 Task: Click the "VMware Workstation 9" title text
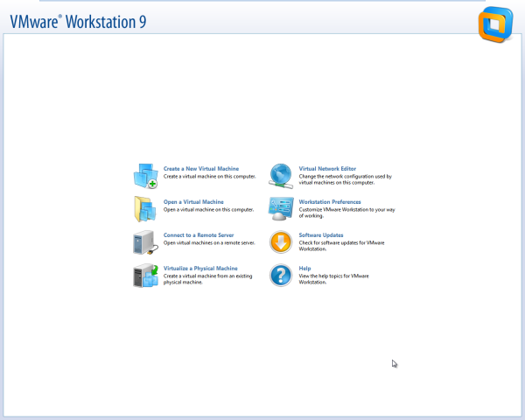(x=78, y=21)
